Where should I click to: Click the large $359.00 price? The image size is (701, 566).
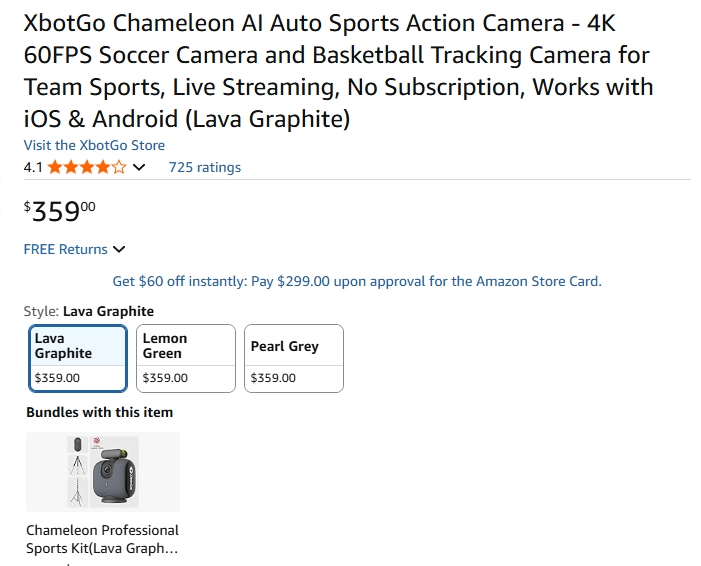(60, 211)
